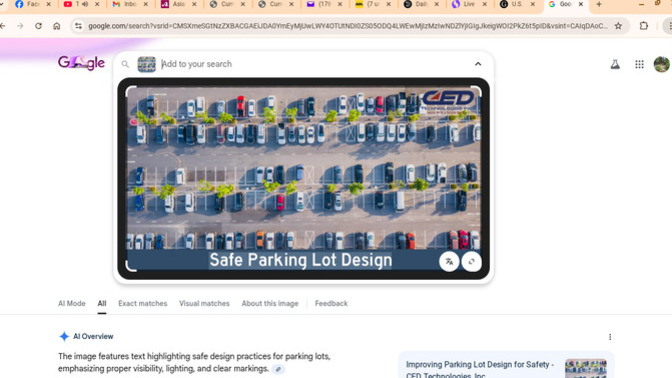
Task: Switch to AI Mode
Action: coord(72,303)
